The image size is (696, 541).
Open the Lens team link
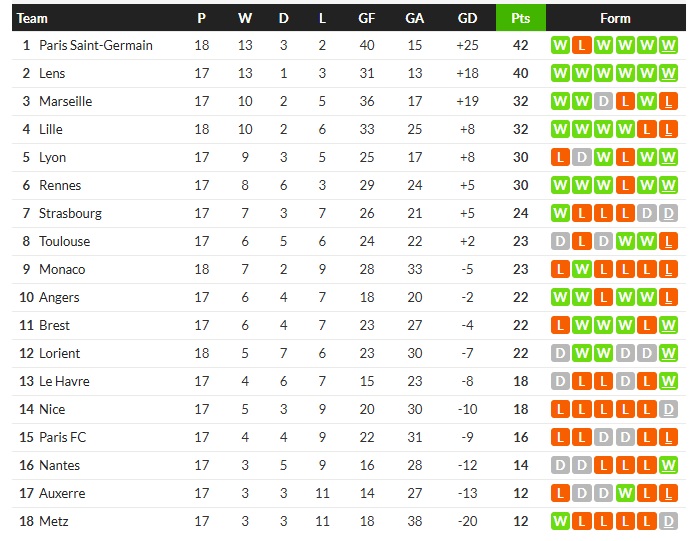(x=53, y=73)
